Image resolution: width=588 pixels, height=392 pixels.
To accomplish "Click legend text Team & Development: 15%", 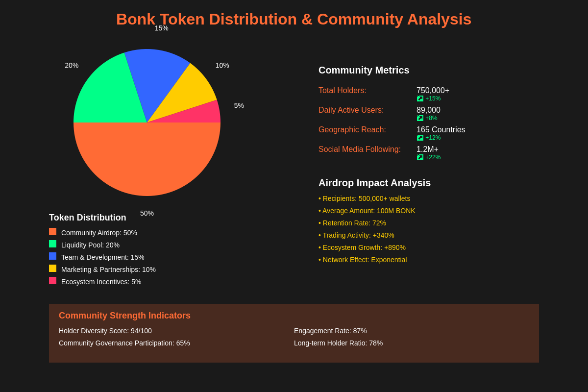I will pos(103,257).
